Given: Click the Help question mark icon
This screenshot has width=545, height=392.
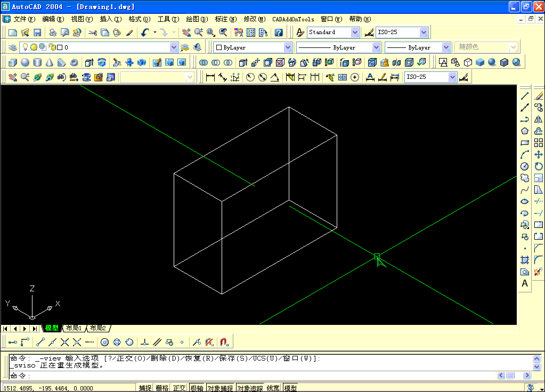Looking at the screenshot, I should [279, 32].
